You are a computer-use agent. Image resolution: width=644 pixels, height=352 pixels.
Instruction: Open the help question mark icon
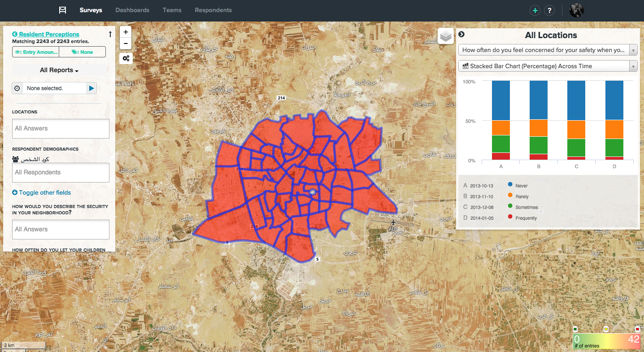click(x=549, y=11)
